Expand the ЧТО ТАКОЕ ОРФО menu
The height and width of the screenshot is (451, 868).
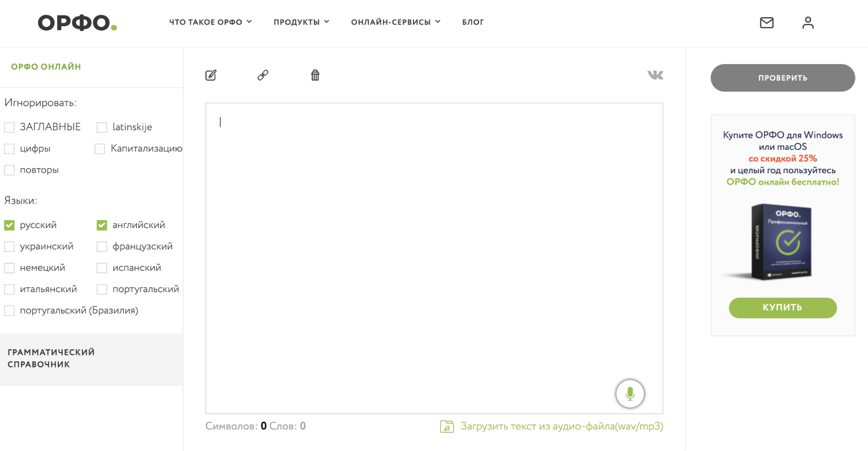point(210,22)
